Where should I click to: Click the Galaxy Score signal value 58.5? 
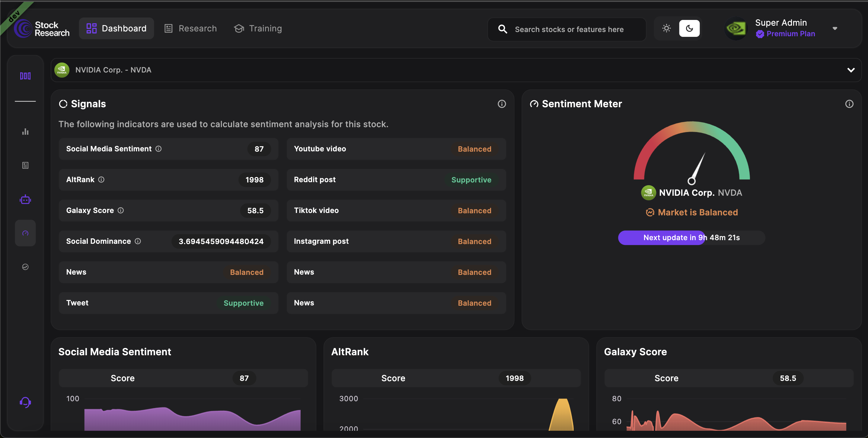[x=255, y=211]
